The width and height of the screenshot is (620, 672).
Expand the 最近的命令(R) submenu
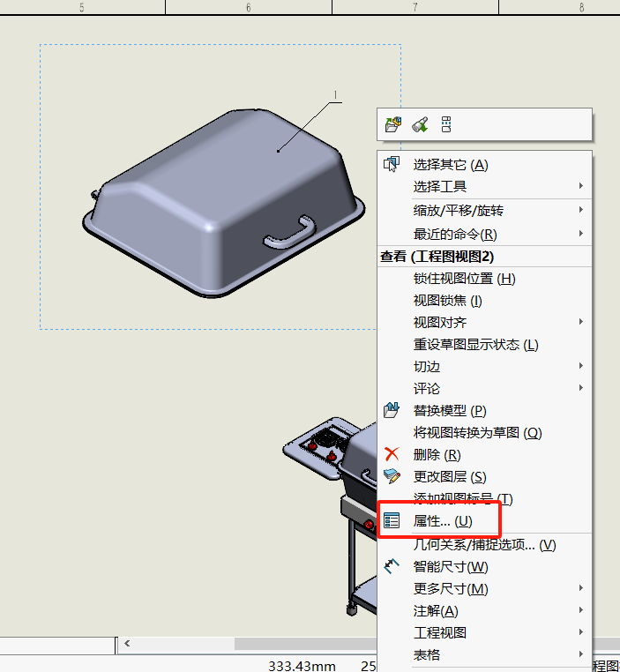coord(581,234)
